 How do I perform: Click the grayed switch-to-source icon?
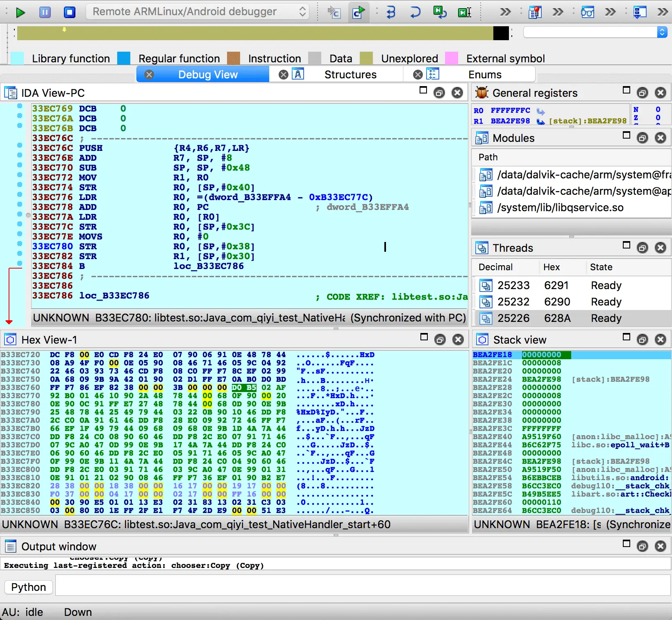(x=334, y=12)
